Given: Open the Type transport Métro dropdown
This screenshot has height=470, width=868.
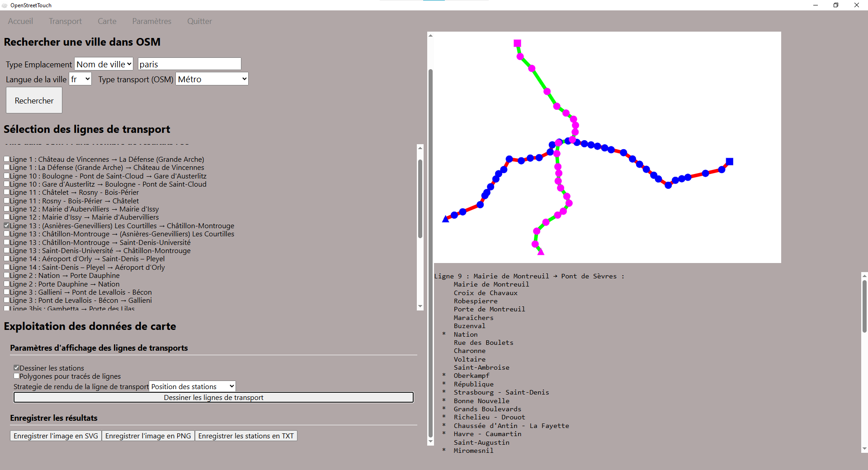Looking at the screenshot, I should pos(212,79).
